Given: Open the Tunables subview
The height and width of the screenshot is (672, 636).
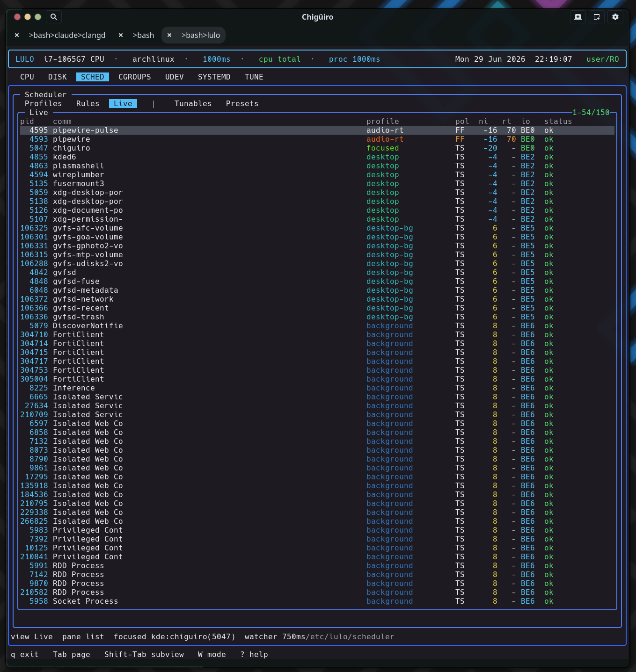Looking at the screenshot, I should (x=193, y=103).
